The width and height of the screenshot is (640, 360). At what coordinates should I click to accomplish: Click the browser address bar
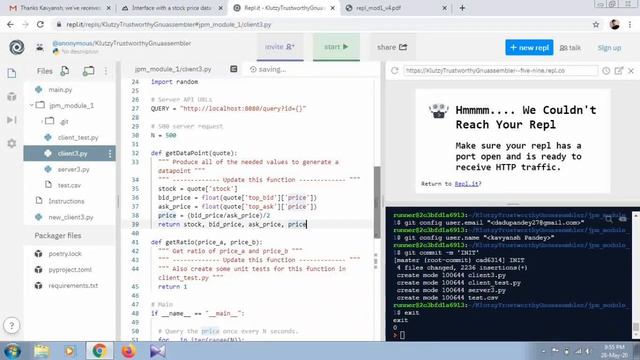(x=322, y=24)
